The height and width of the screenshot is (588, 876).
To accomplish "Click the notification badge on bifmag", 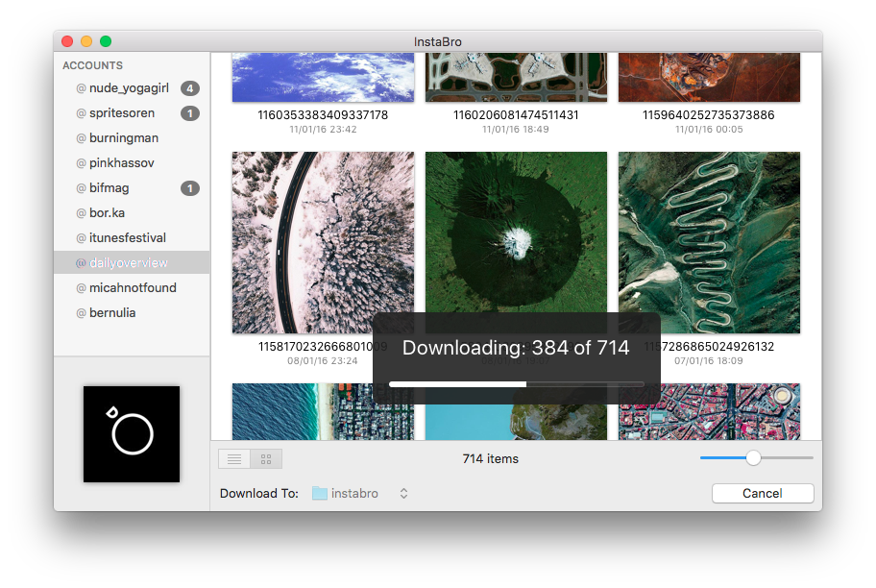I will tap(190, 187).
